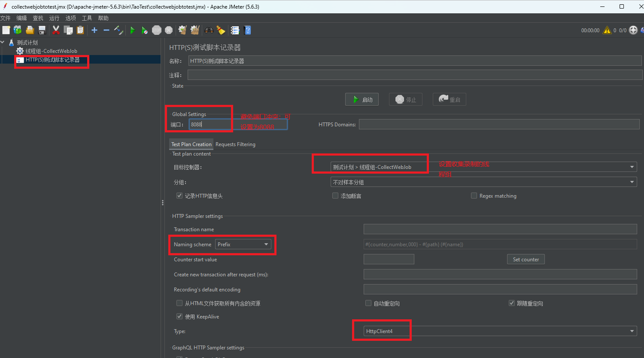Click the remote engines status icon
Viewport: 644px width, 358px height.
pos(633,30)
